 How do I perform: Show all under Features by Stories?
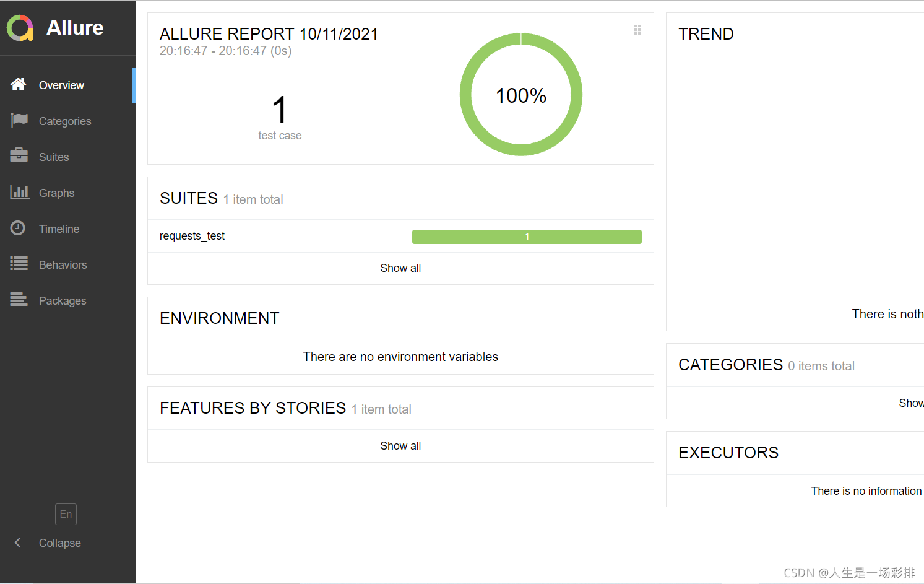click(400, 446)
